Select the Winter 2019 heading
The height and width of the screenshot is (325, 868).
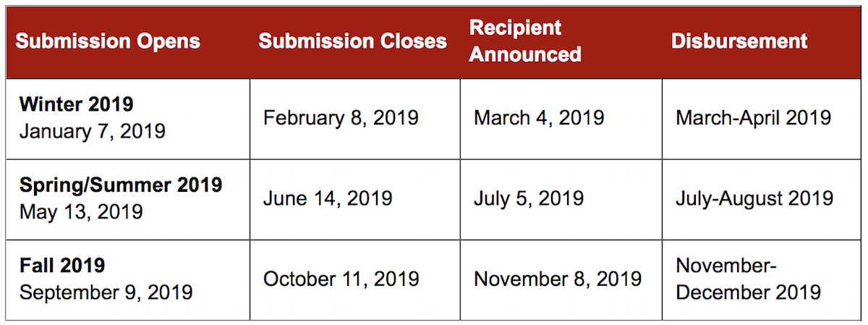77,104
